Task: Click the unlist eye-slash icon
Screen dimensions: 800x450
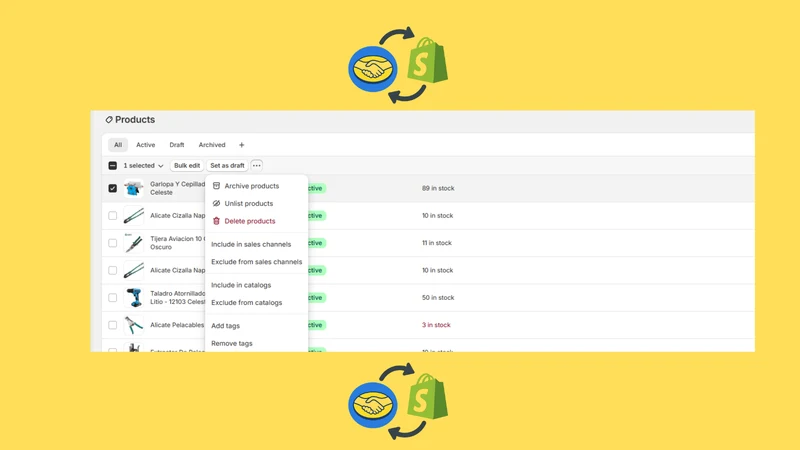Action: [x=216, y=203]
